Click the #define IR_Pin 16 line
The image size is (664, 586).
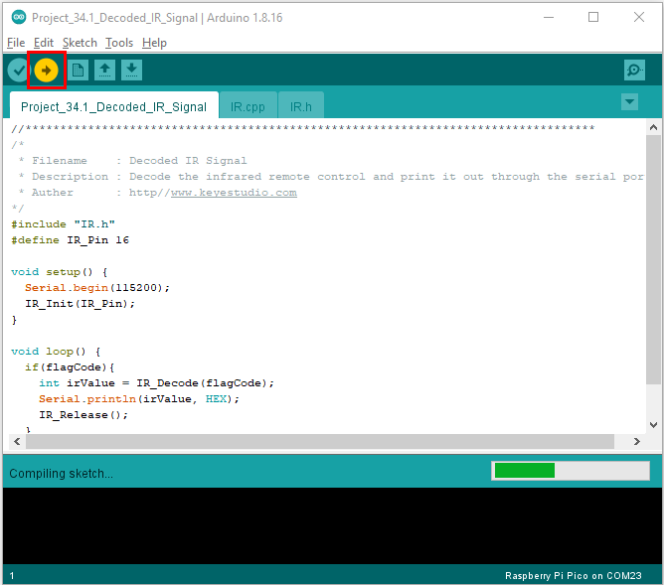70,240
